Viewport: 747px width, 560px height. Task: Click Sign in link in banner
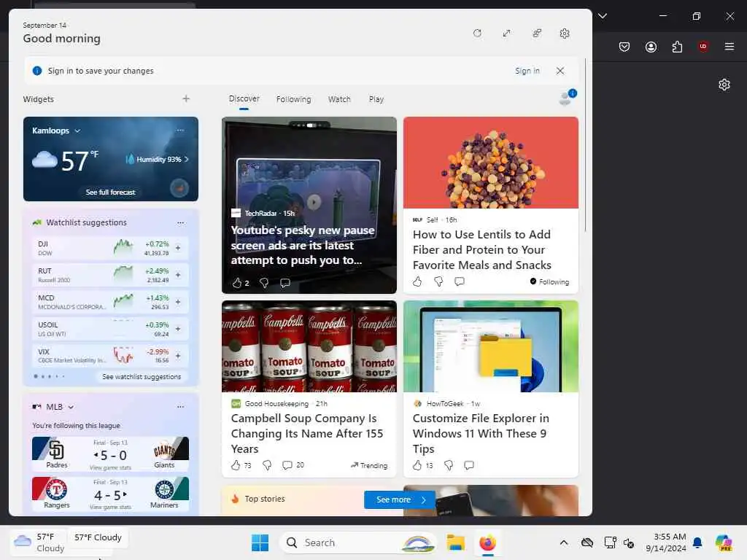pos(527,71)
